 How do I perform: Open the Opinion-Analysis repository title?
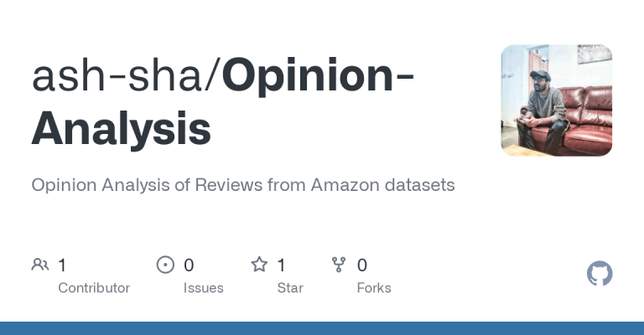pyautogui.click(x=319, y=75)
